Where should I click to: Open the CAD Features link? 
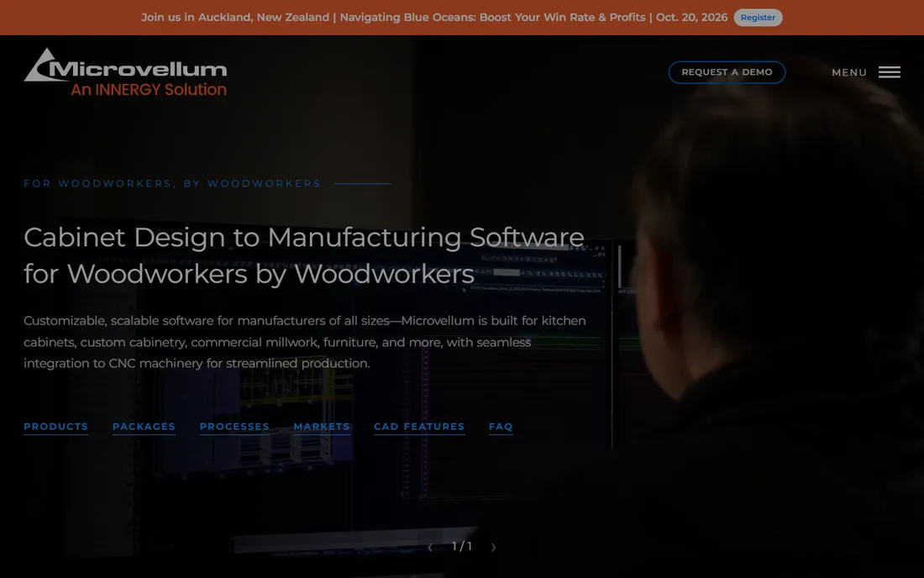(419, 427)
